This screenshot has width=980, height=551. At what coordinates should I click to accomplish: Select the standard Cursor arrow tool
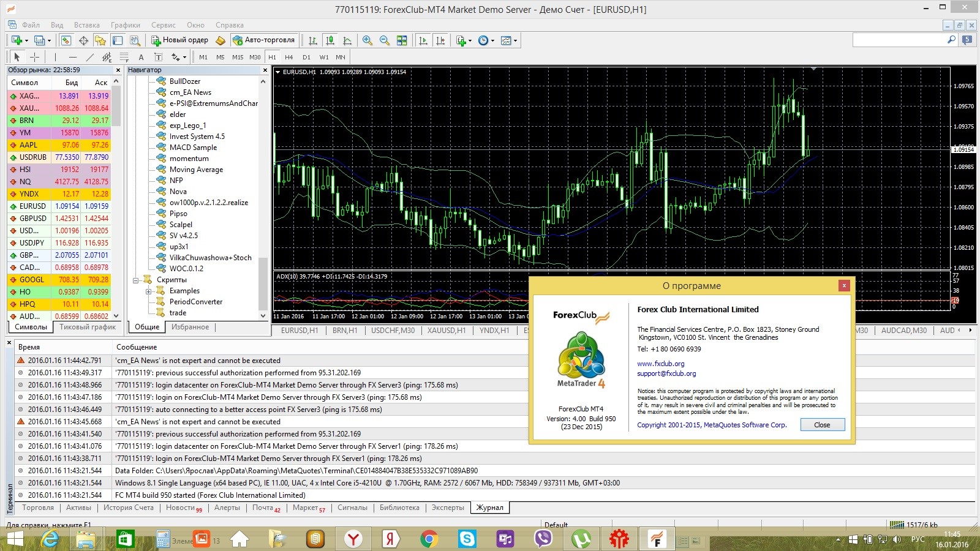tap(17, 57)
